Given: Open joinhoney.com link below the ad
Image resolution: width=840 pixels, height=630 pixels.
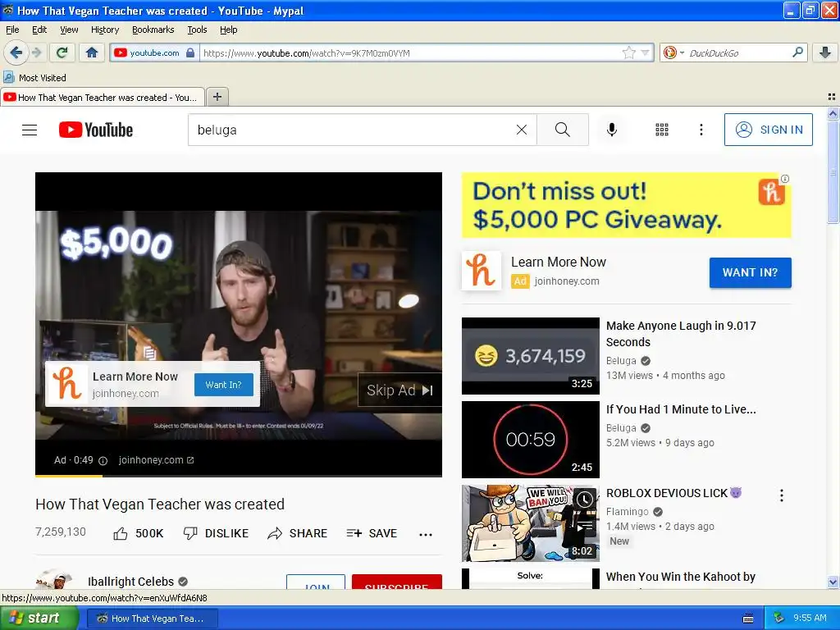Looking at the screenshot, I should pyautogui.click(x=156, y=460).
